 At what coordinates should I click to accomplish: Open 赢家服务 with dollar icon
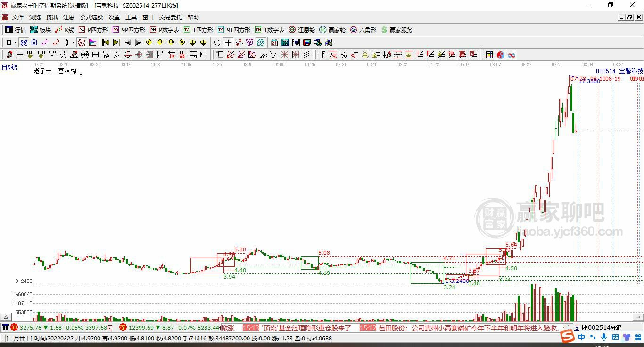pyautogui.click(x=397, y=30)
